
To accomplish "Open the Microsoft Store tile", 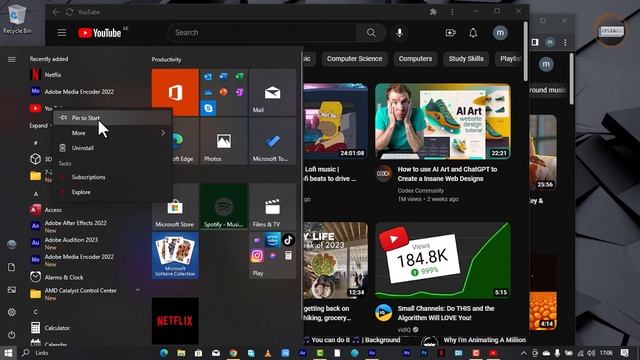I will click(x=175, y=207).
